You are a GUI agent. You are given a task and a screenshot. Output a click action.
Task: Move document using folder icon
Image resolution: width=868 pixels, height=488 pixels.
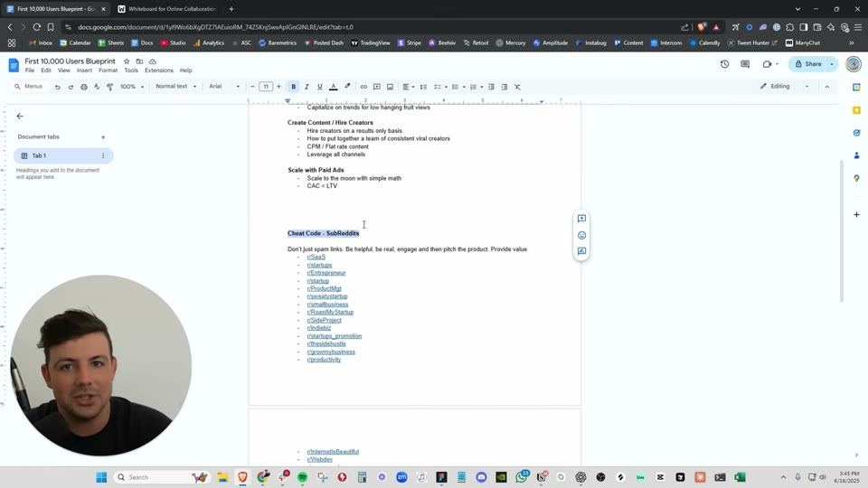point(139,61)
